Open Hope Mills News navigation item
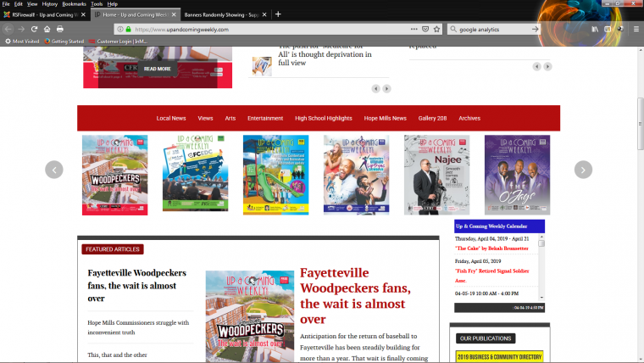 click(x=386, y=119)
